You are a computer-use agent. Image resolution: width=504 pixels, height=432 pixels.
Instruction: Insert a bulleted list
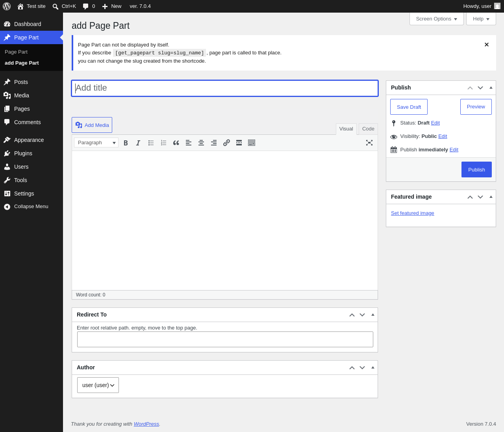(x=151, y=143)
